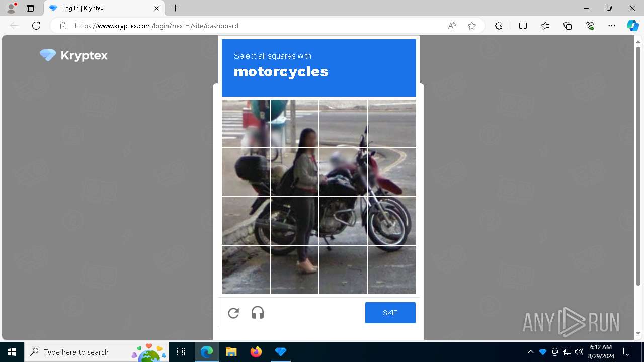Open browser Extensions menu
This screenshot has height=362, width=644.
click(499, 26)
